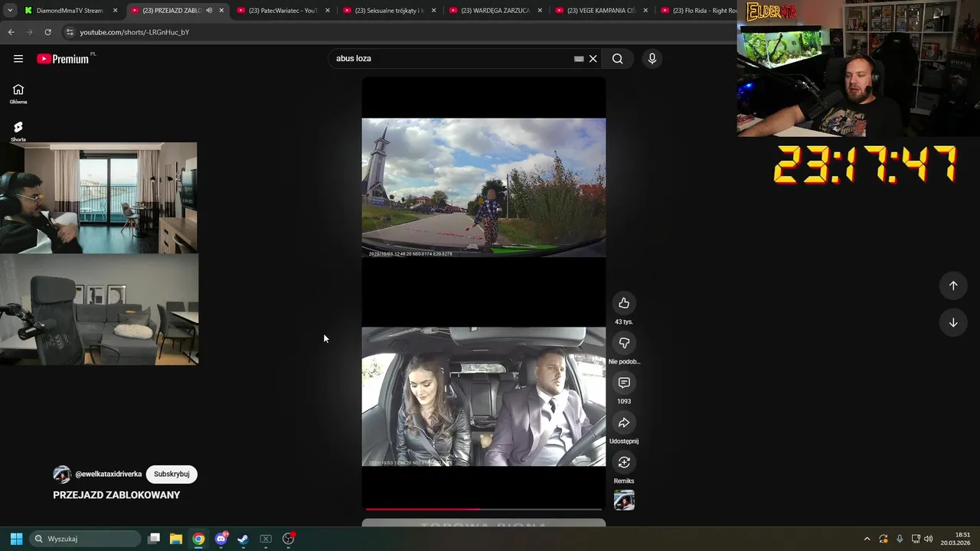Open the @ewelkataxidriverka channel link
Viewport: 980px width, 551px height.
tap(108, 474)
